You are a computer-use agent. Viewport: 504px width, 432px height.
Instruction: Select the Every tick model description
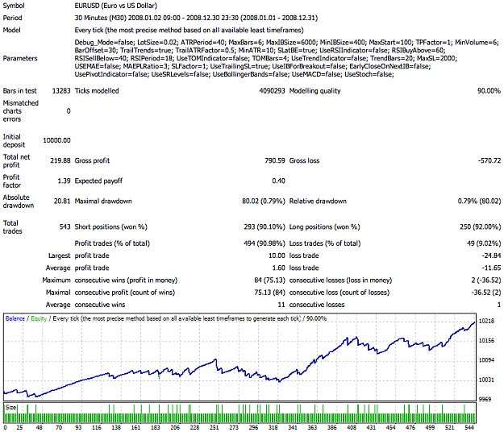click(x=189, y=30)
